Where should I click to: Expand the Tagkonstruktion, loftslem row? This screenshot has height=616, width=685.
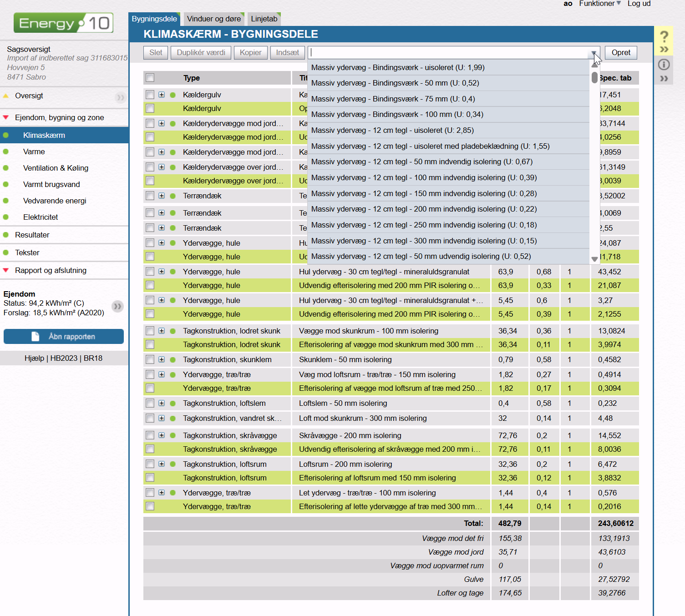click(x=162, y=403)
